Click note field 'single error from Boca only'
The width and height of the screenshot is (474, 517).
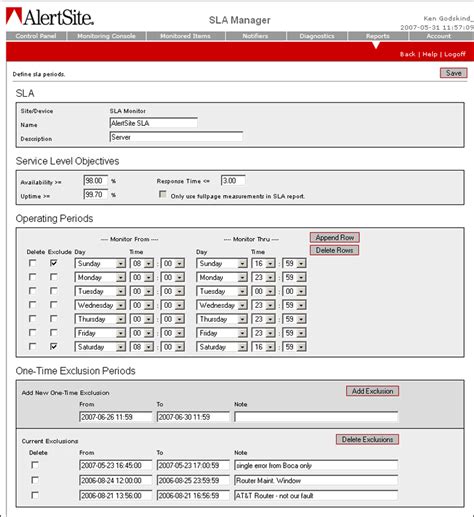316,465
